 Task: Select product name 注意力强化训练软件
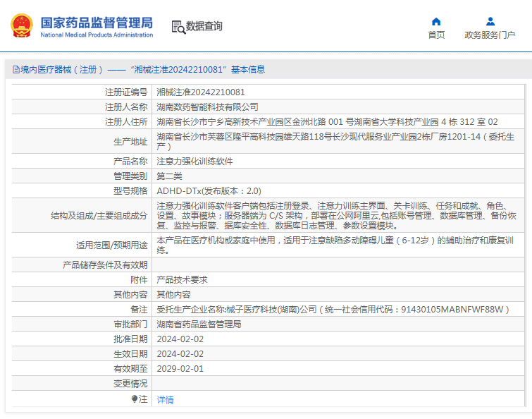pos(194,162)
